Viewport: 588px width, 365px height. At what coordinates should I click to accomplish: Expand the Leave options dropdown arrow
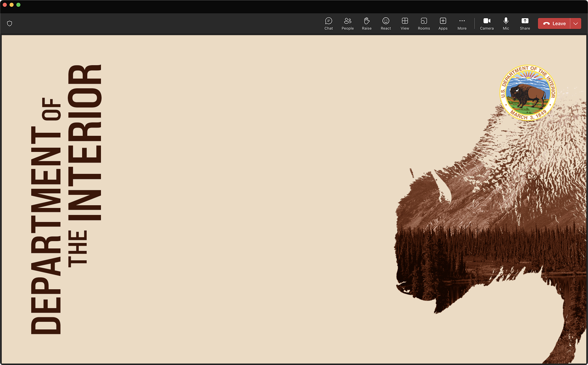coord(576,23)
